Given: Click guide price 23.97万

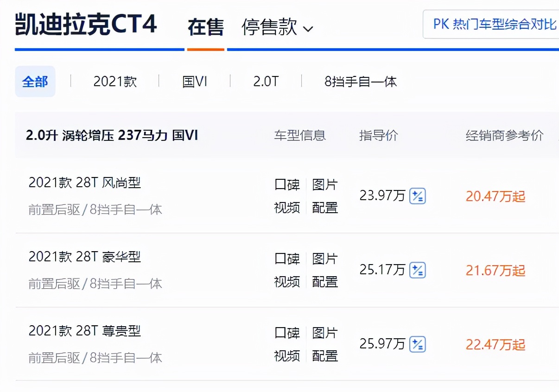Looking at the screenshot, I should coord(382,196).
